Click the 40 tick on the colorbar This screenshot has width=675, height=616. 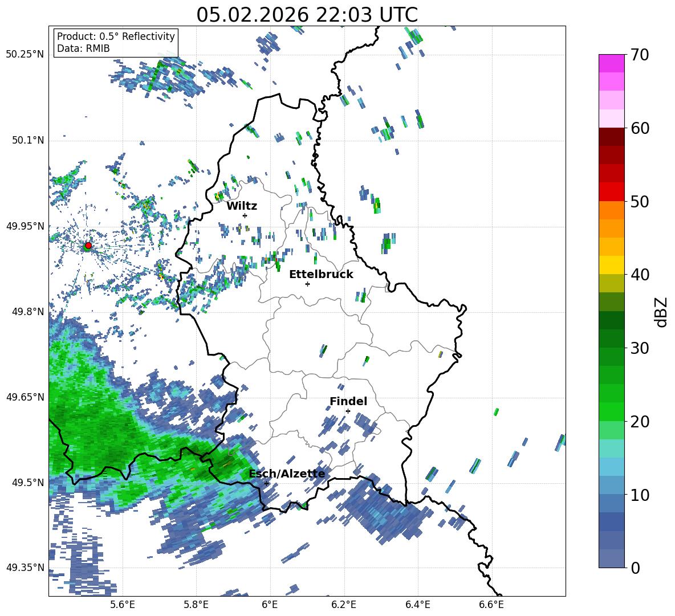640,275
